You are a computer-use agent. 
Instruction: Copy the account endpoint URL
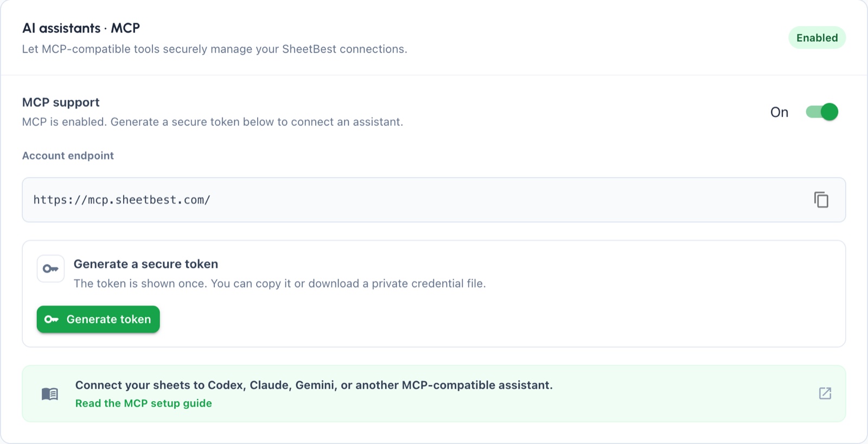pos(821,200)
